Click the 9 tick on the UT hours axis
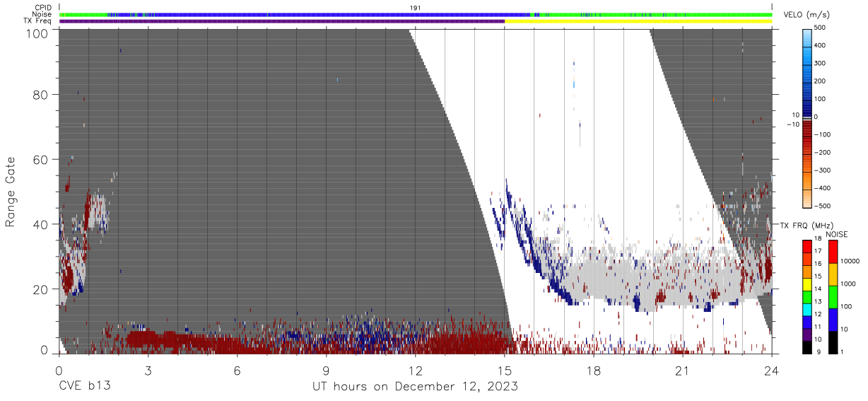This screenshot has width=868, height=401. pos(326,371)
